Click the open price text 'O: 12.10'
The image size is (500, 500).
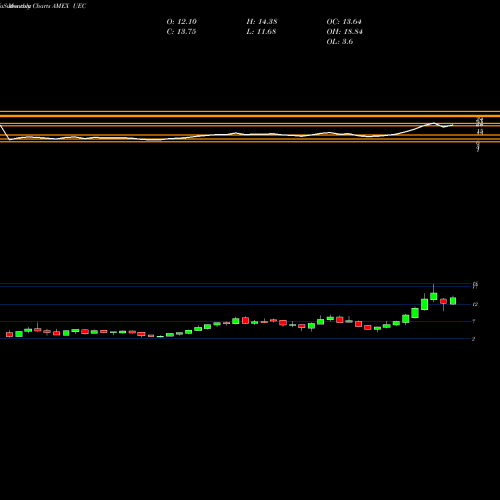[182, 22]
